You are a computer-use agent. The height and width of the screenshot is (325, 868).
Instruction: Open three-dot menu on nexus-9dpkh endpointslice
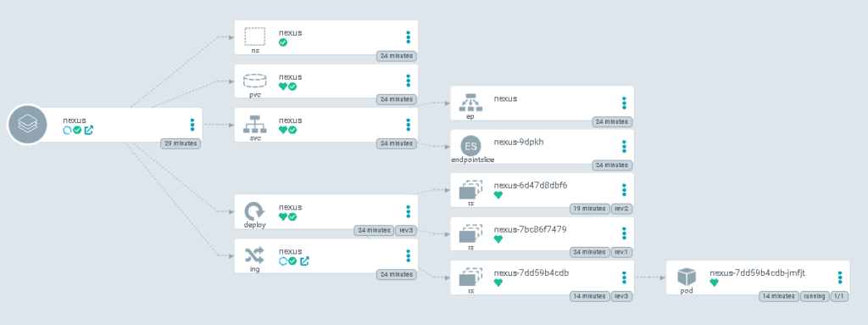tap(624, 147)
